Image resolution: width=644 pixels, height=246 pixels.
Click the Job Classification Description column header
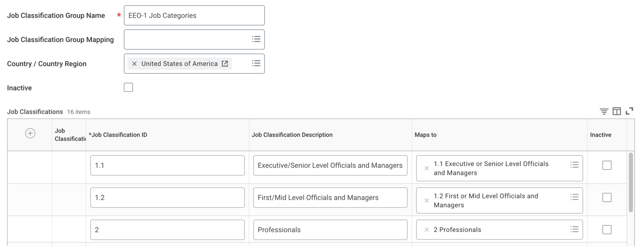tap(292, 135)
